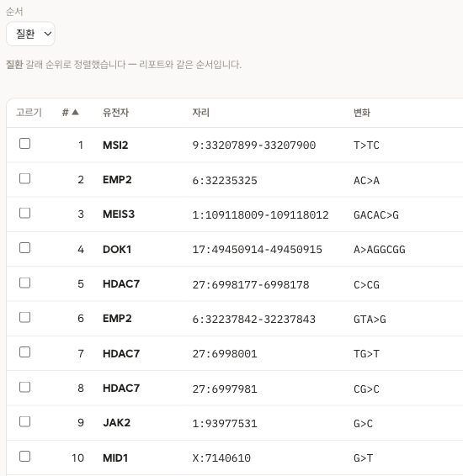
Task: Click location 17:49450914-49450915
Action: [258, 250]
